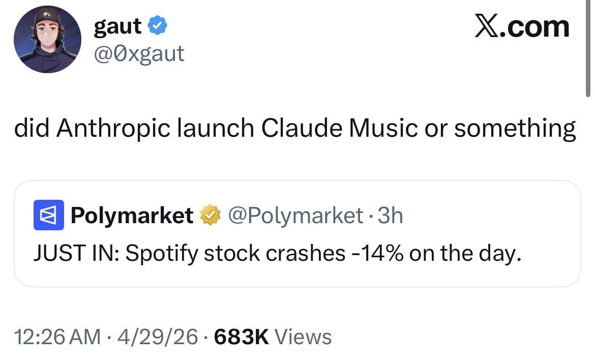Click the word Views in post footer
The height and width of the screenshot is (364, 595).
coord(303,337)
